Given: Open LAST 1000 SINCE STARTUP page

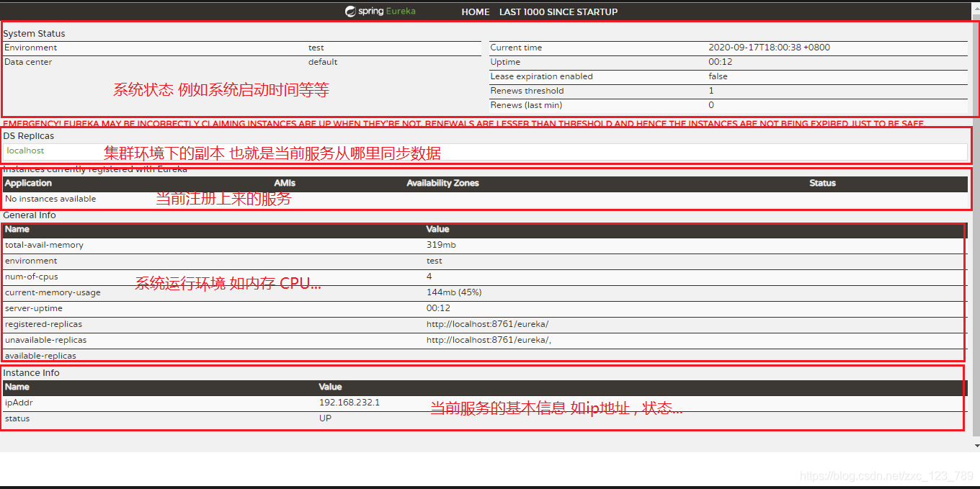Looking at the screenshot, I should tap(558, 12).
